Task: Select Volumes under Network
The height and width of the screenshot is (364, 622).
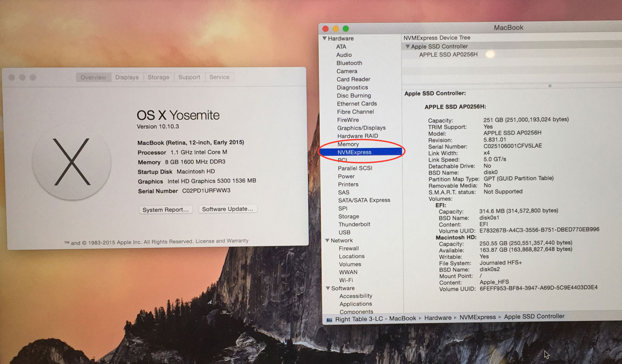Action: pyautogui.click(x=350, y=265)
